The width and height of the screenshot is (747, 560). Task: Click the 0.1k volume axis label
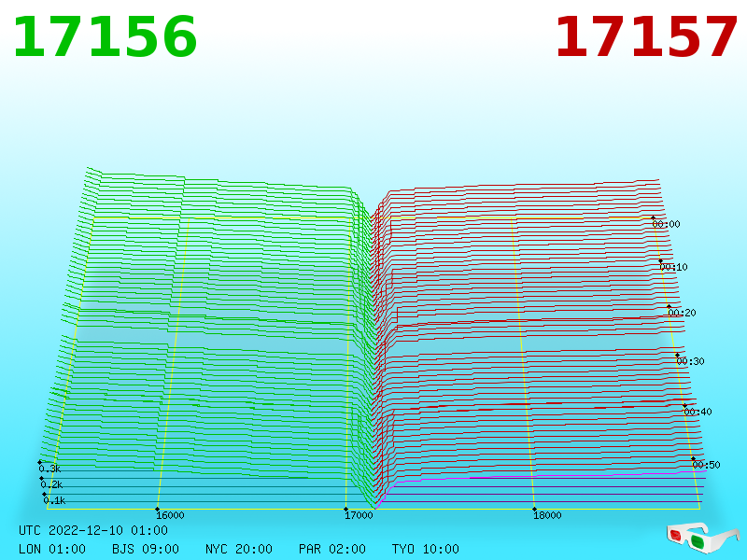coord(54,500)
